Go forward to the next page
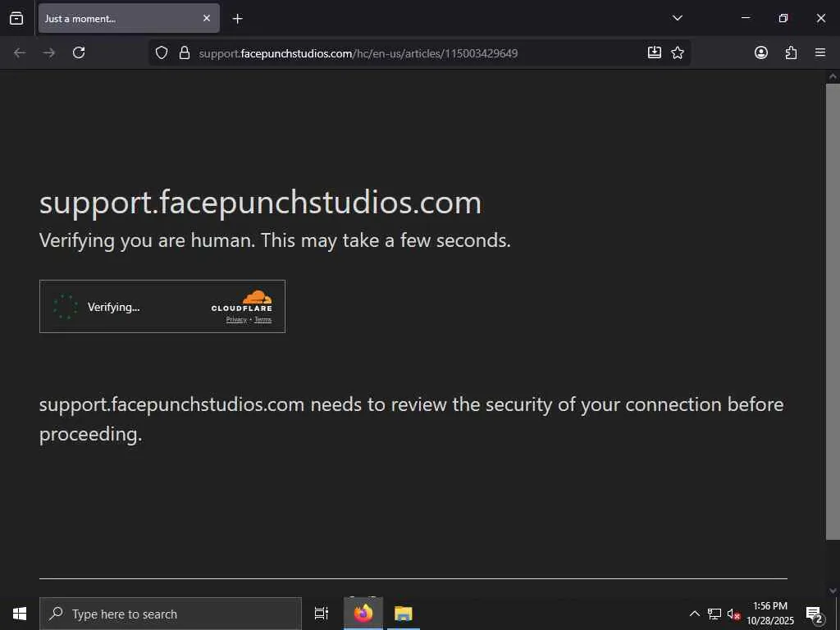Image resolution: width=840 pixels, height=630 pixels. pyautogui.click(x=48, y=52)
